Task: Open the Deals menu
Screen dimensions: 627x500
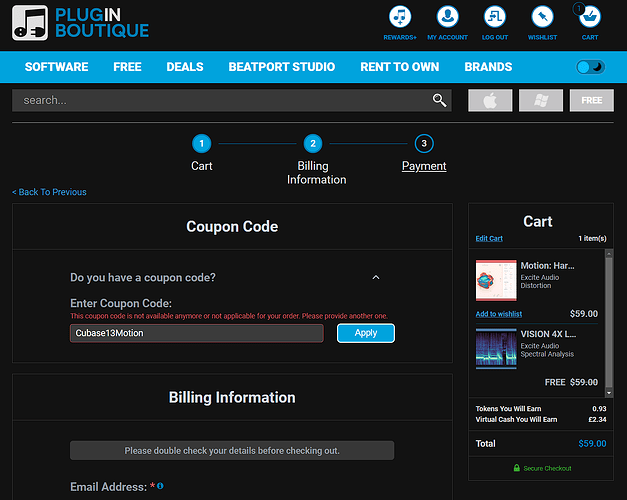Action: coord(185,67)
